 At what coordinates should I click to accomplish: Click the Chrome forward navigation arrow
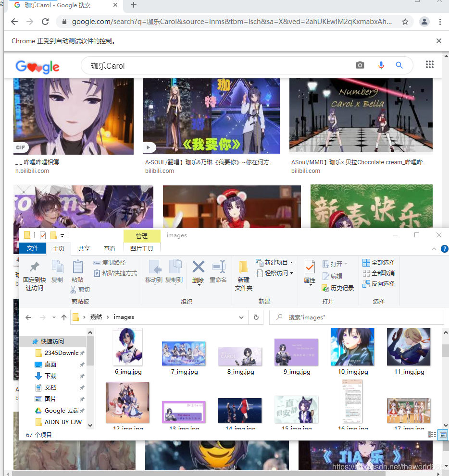30,22
